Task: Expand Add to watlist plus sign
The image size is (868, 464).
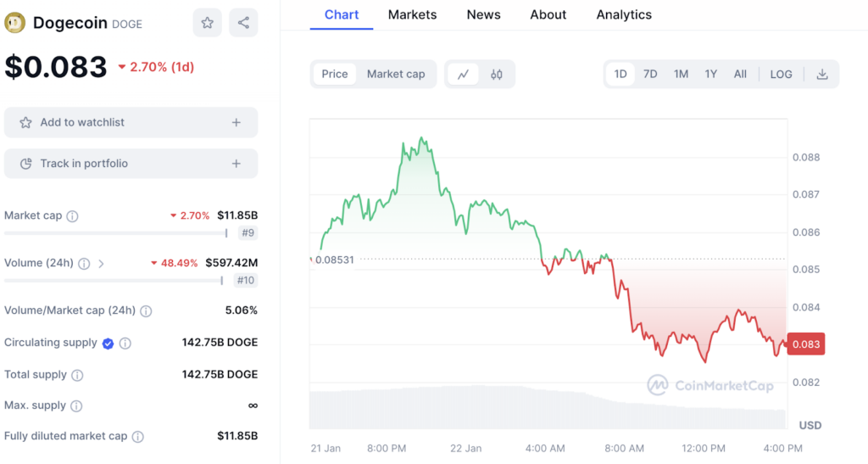Action: pos(236,123)
